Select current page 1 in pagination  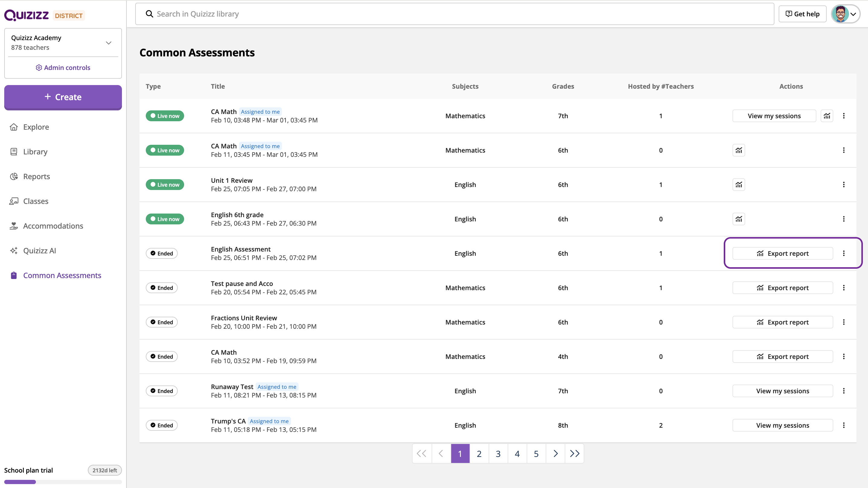click(460, 453)
